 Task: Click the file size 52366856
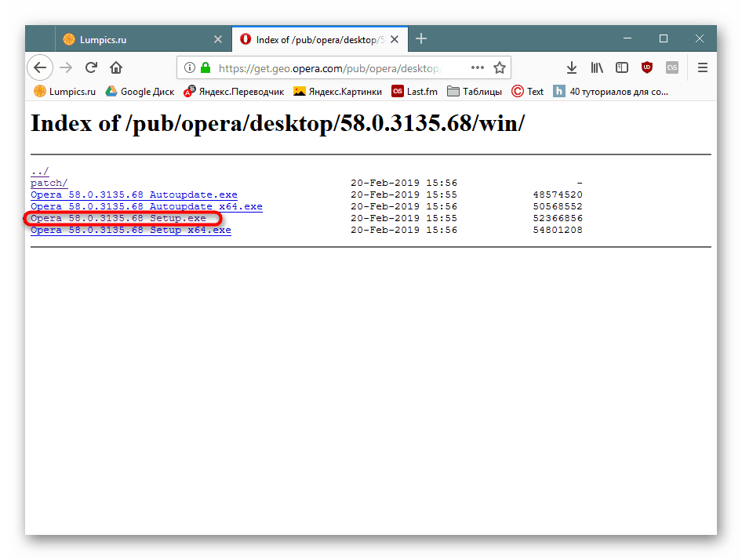tap(558, 218)
